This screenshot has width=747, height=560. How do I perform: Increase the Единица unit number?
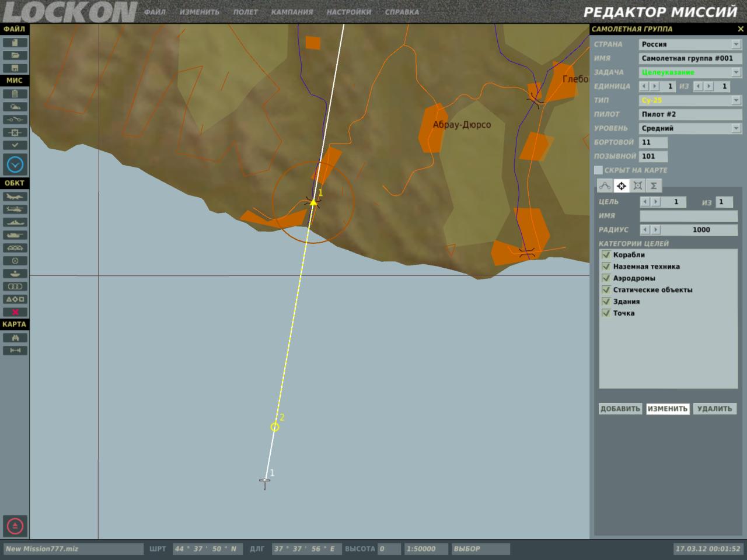click(654, 86)
